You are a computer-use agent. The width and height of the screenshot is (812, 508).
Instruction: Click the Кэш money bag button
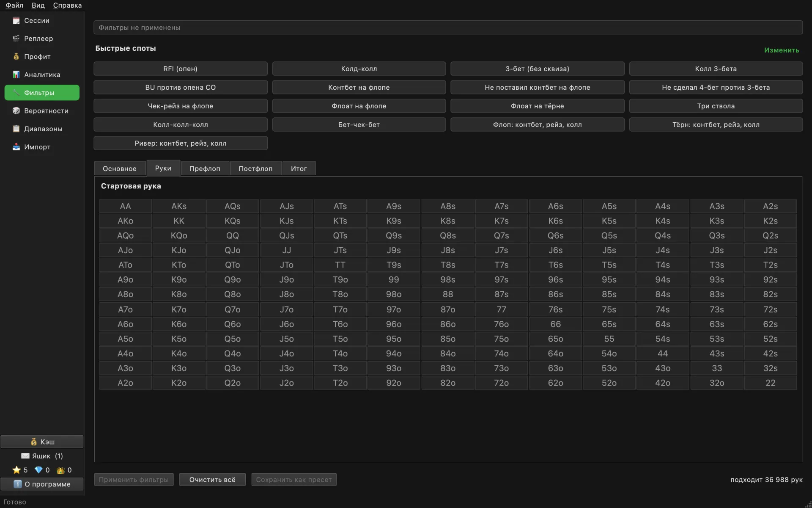pyautogui.click(x=42, y=442)
